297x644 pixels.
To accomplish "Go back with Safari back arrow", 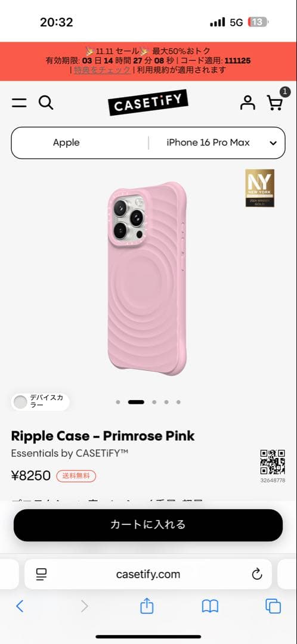I will click(20, 606).
